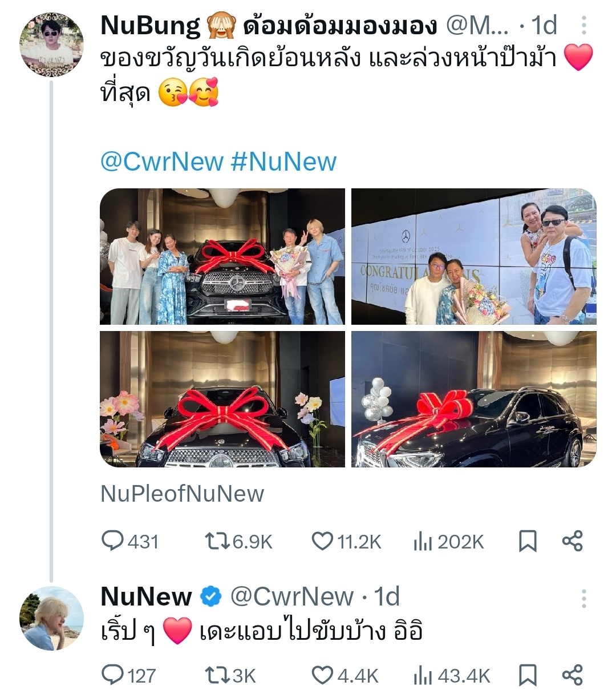Like NuBung's tweet with 11.2K likes
The width and height of the screenshot is (616, 698).
tap(346, 541)
